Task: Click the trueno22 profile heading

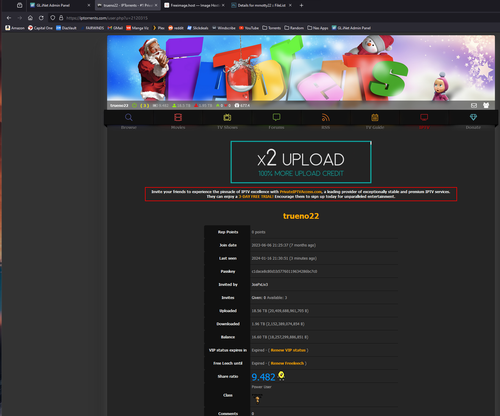Action: click(301, 216)
